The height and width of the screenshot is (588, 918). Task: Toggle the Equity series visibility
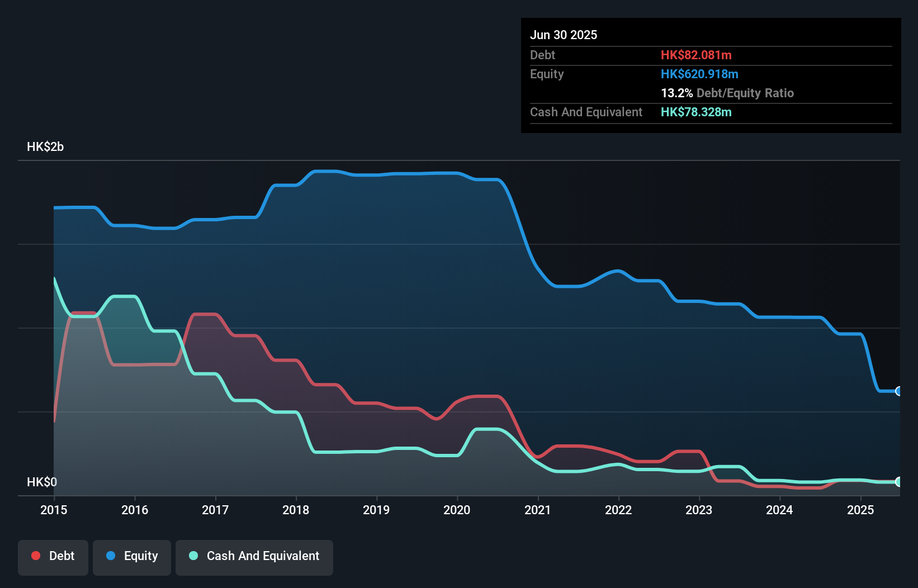point(131,557)
